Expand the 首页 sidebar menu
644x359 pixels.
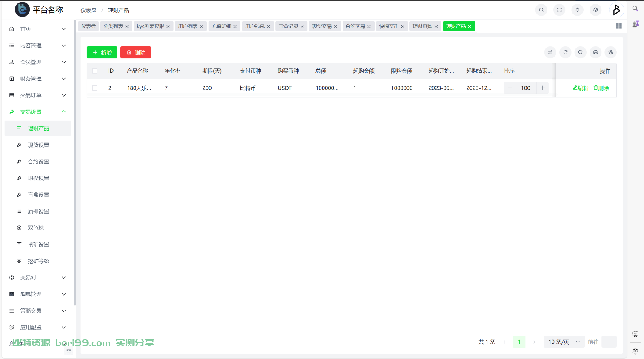(38, 29)
